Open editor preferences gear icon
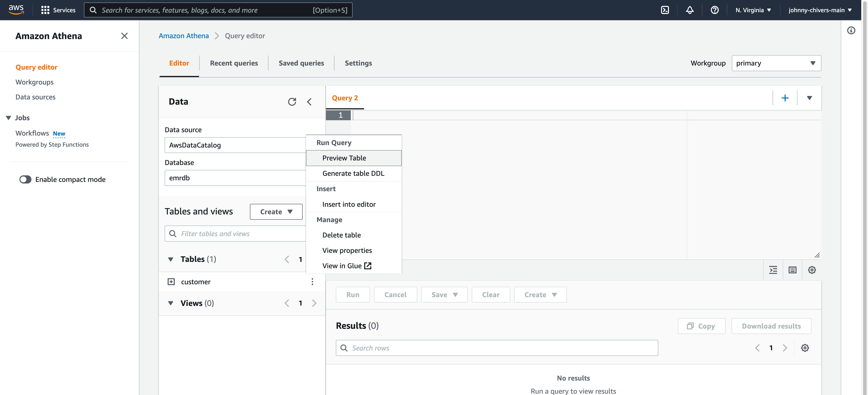Screen dimensions: 868x395 tap(812, 270)
